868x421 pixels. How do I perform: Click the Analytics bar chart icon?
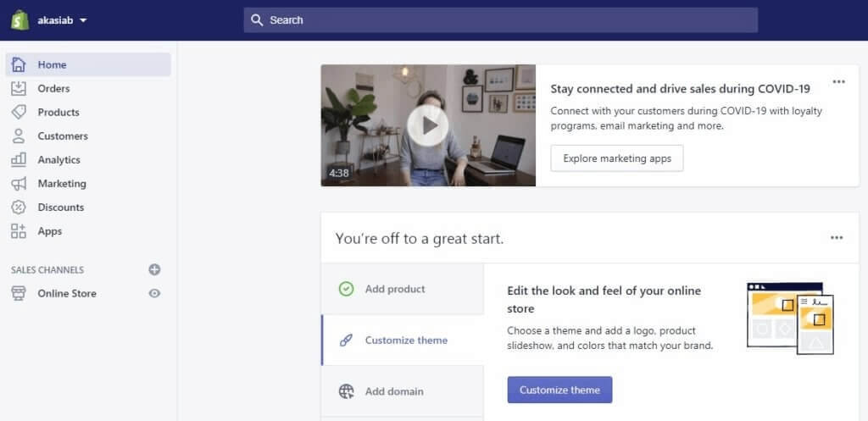19,159
